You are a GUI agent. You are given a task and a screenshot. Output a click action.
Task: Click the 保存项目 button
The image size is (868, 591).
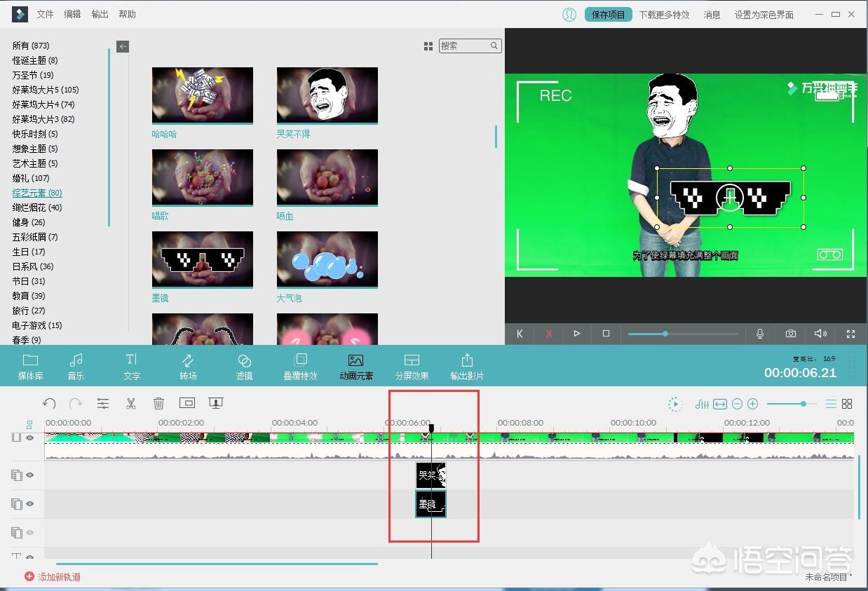pyautogui.click(x=608, y=15)
